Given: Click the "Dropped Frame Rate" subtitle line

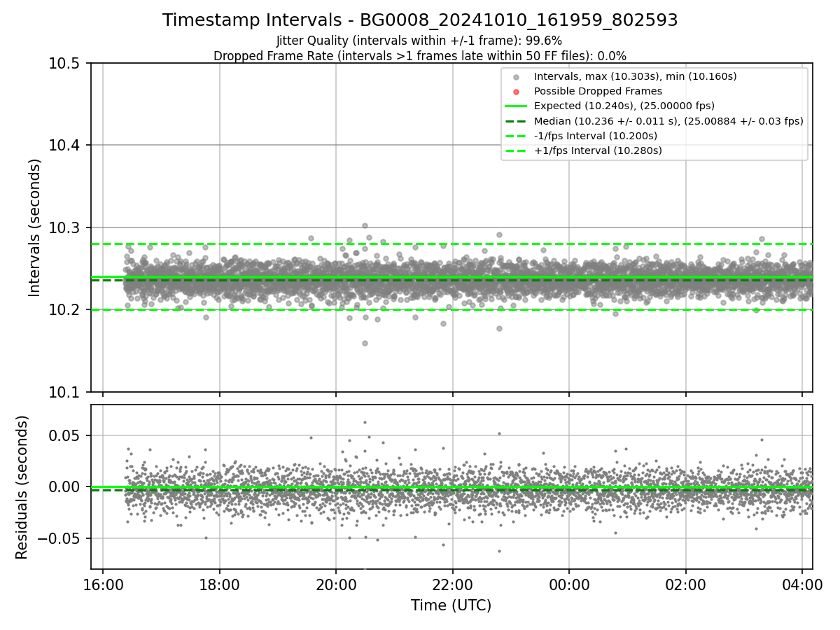Looking at the screenshot, I should (x=420, y=56).
